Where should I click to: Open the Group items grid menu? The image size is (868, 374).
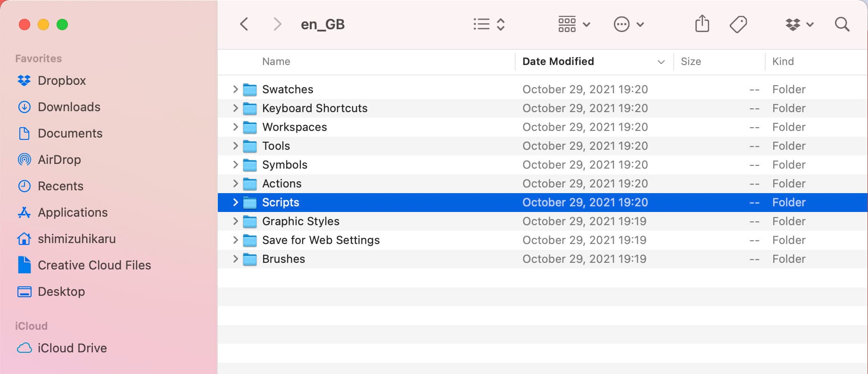[x=574, y=24]
